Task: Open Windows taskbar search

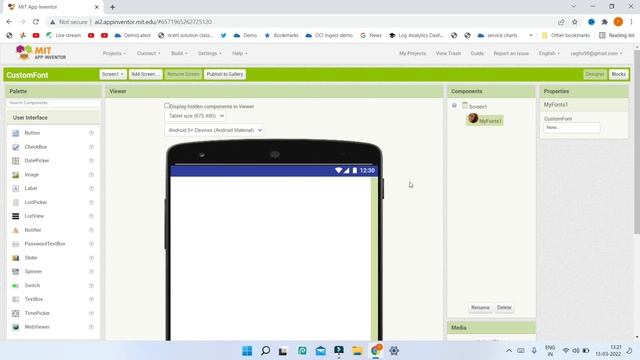Action: tap(265, 351)
